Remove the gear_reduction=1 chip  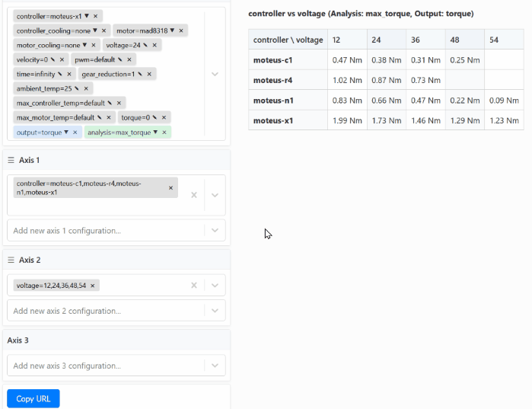(x=150, y=74)
